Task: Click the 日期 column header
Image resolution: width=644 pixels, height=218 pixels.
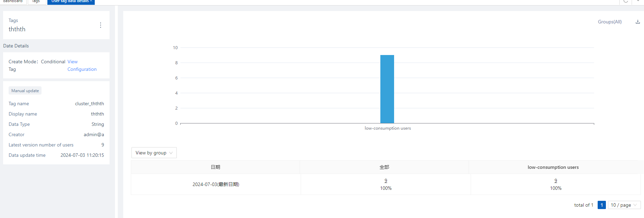Action: pyautogui.click(x=215, y=167)
